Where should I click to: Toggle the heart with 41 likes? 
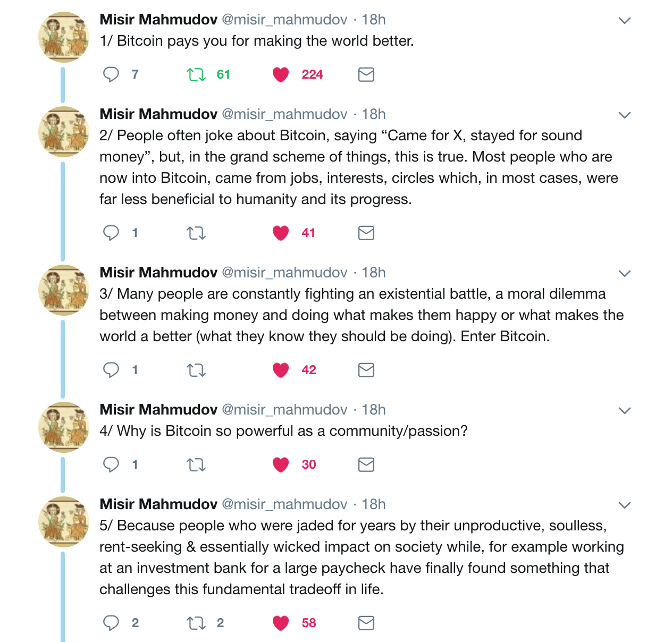click(281, 233)
